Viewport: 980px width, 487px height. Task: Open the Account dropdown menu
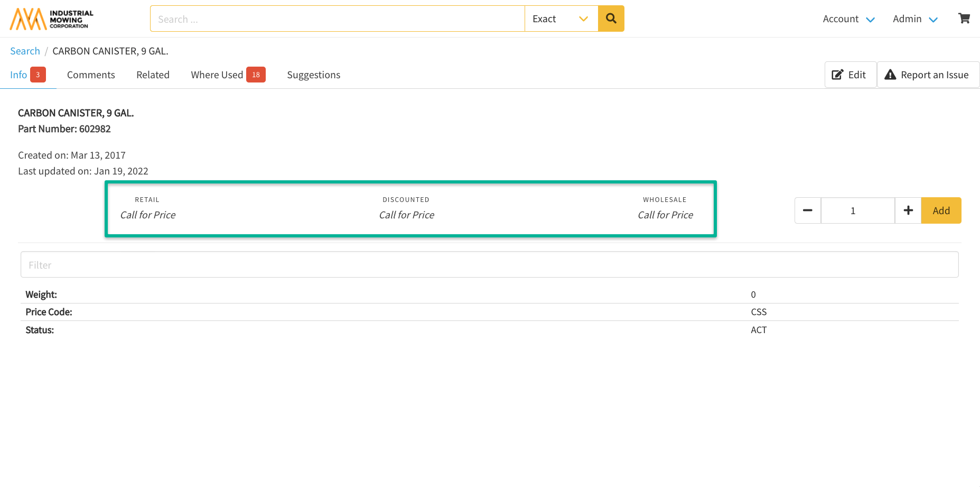[848, 19]
